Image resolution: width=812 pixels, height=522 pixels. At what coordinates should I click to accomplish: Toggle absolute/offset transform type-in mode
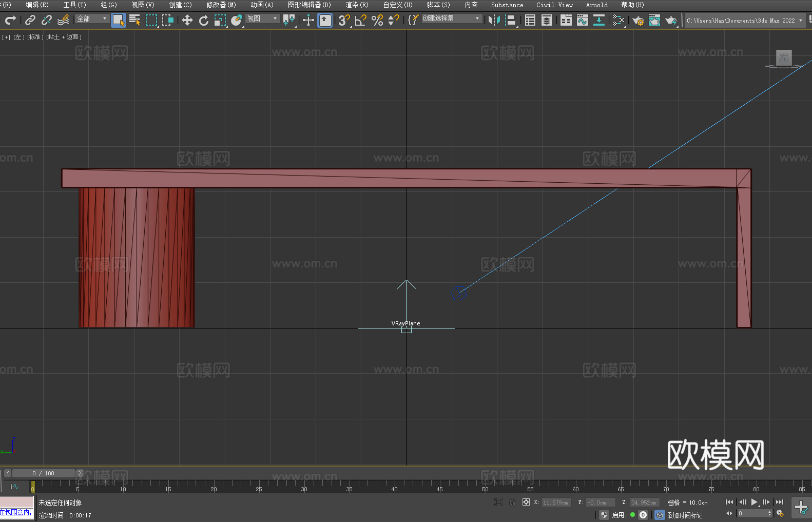click(x=526, y=502)
